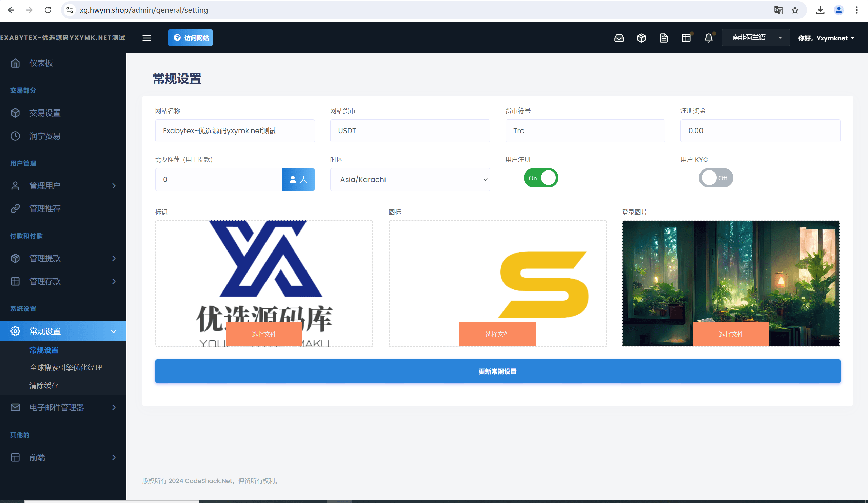Click the 更新常规设置 button
This screenshot has height=503, width=868.
pos(497,371)
